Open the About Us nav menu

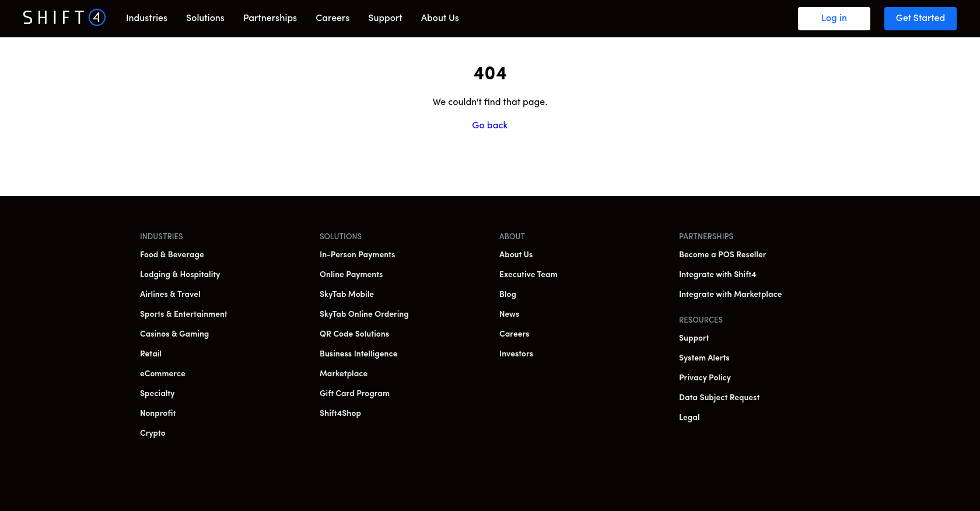click(440, 18)
